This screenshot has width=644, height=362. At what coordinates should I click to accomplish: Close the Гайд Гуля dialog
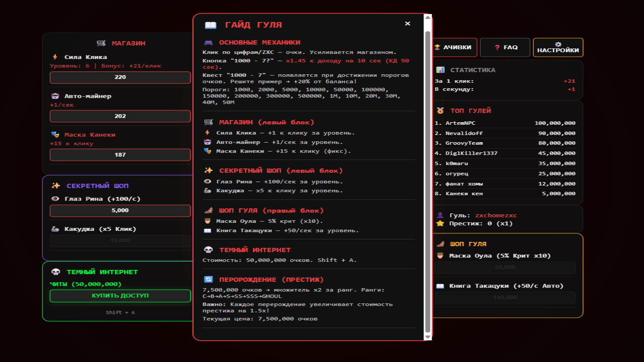[407, 23]
